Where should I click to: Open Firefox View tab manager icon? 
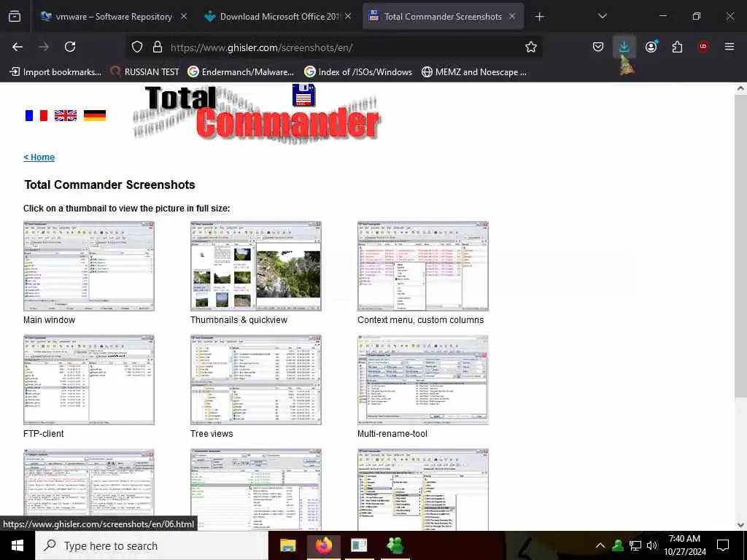point(15,16)
